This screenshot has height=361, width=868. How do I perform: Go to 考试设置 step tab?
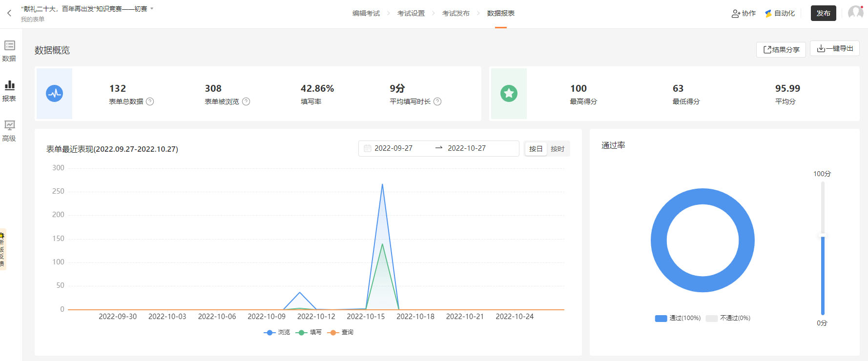411,13
